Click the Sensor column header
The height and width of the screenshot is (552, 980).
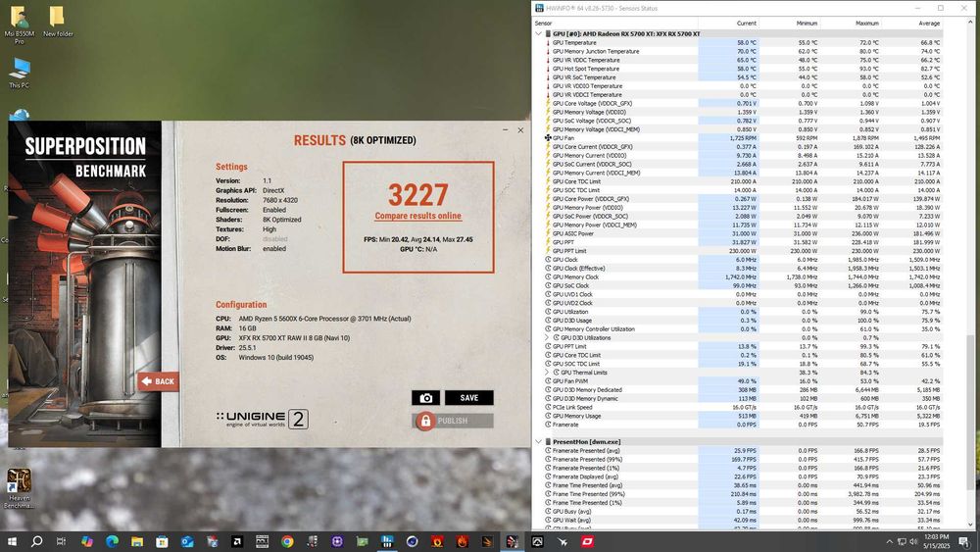point(615,24)
